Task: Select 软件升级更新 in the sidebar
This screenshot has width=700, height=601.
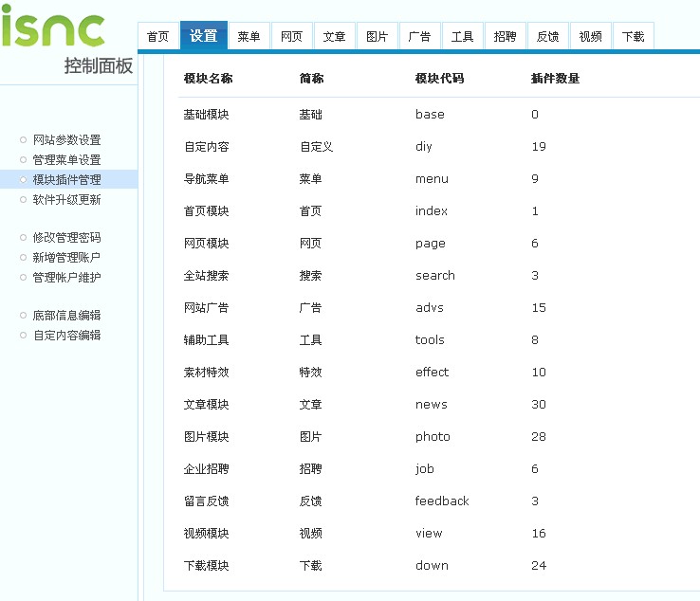Action: point(66,200)
